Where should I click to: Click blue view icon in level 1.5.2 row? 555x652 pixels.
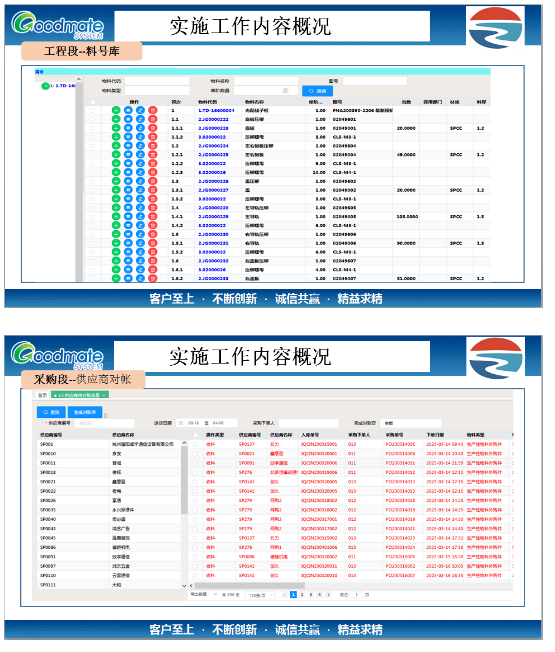click(x=128, y=252)
